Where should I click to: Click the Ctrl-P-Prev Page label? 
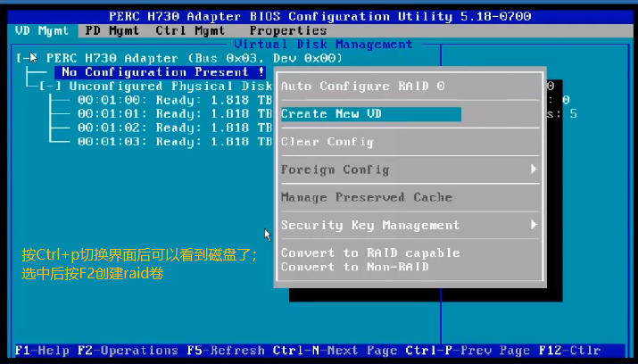[x=468, y=351]
